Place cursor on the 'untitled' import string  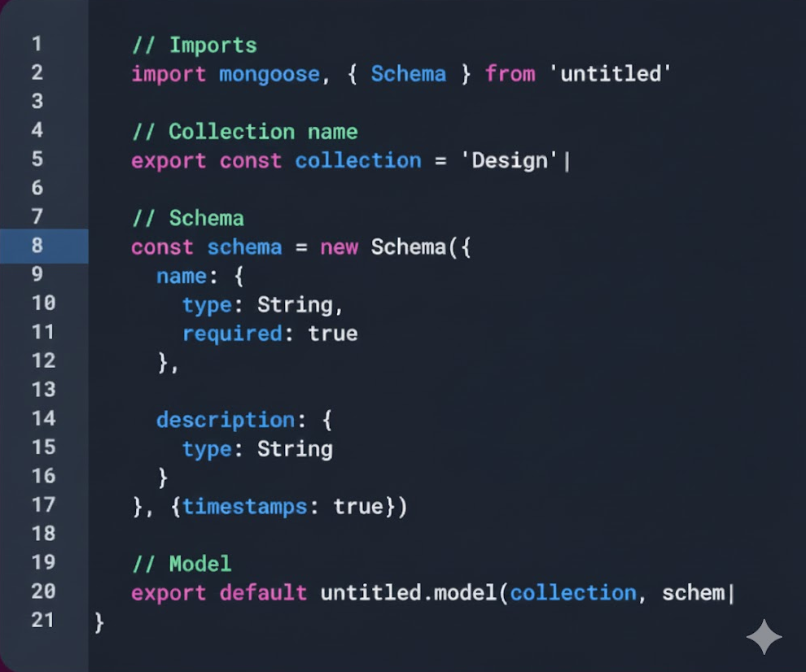pos(611,74)
